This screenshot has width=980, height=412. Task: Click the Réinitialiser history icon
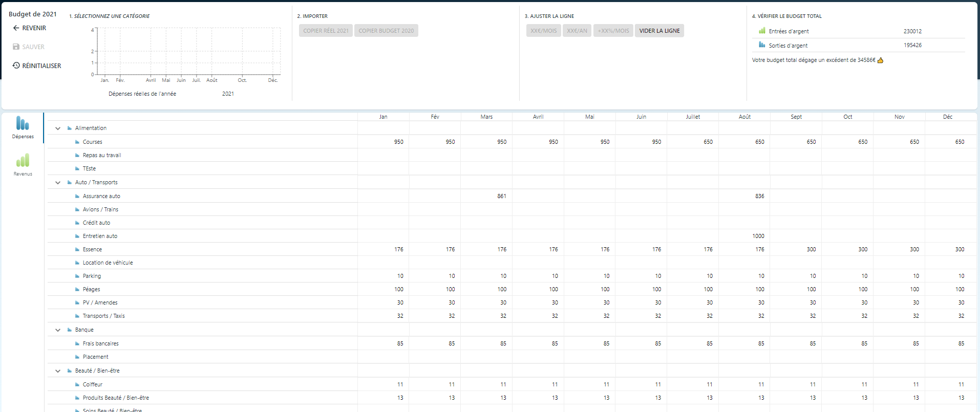[16, 66]
